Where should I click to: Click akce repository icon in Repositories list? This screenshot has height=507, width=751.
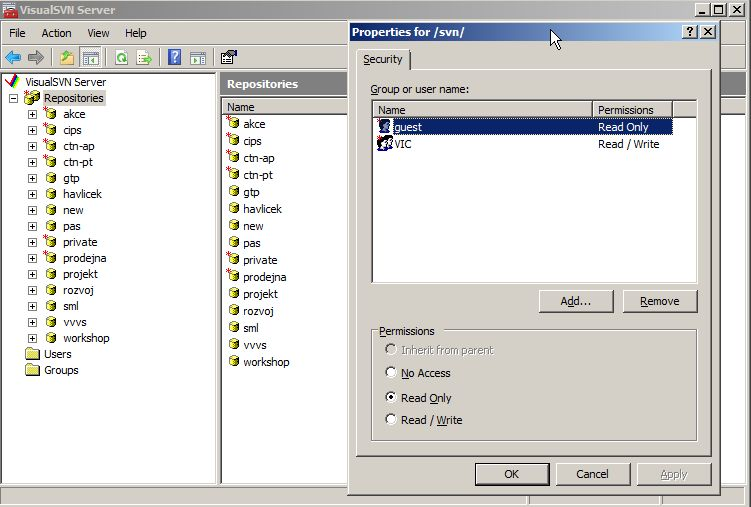pos(233,123)
